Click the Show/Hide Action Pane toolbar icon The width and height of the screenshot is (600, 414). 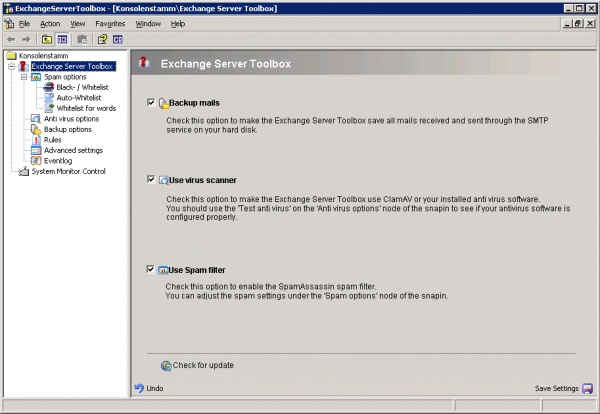click(x=117, y=39)
